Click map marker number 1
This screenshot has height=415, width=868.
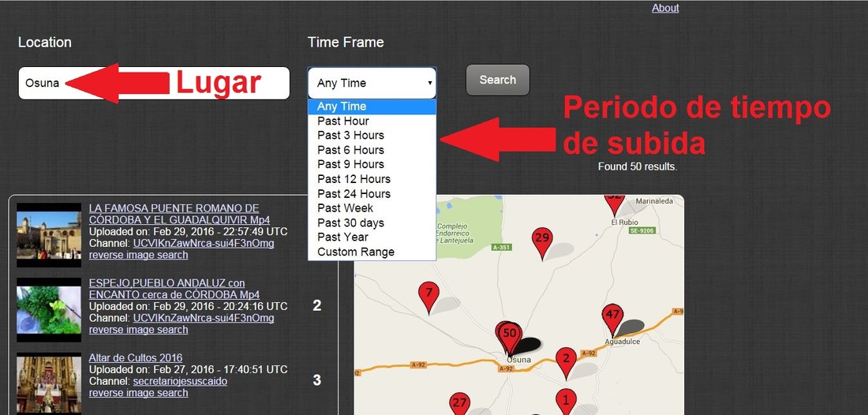(566, 401)
